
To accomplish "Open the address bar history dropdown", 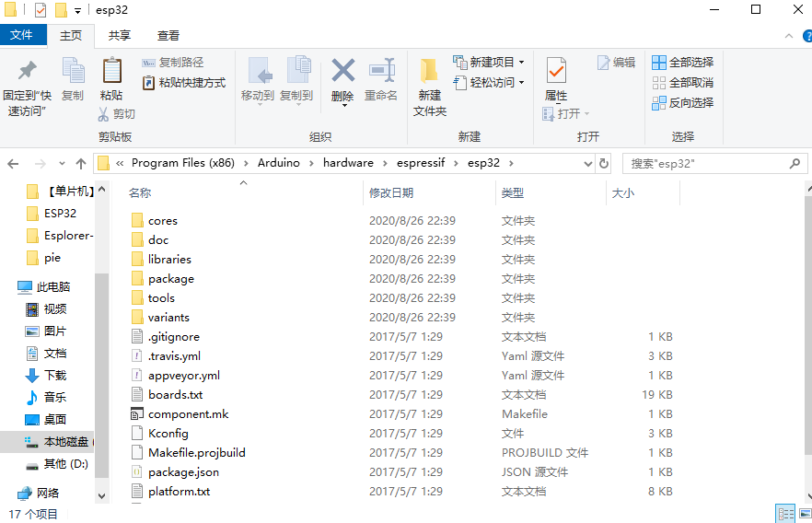I will tap(589, 163).
